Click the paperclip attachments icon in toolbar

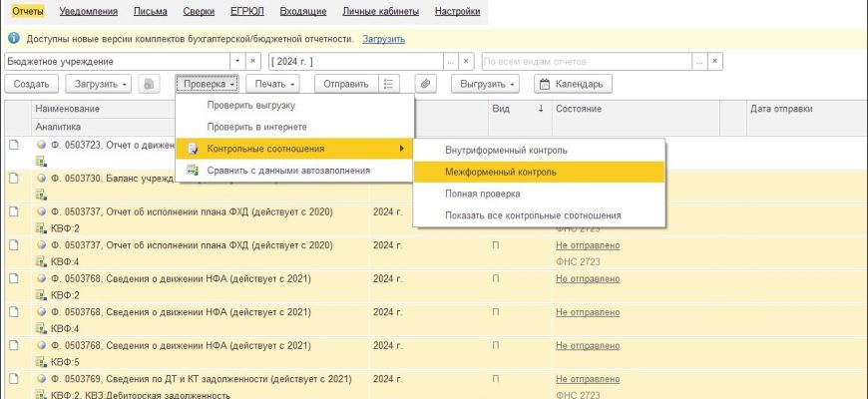424,85
